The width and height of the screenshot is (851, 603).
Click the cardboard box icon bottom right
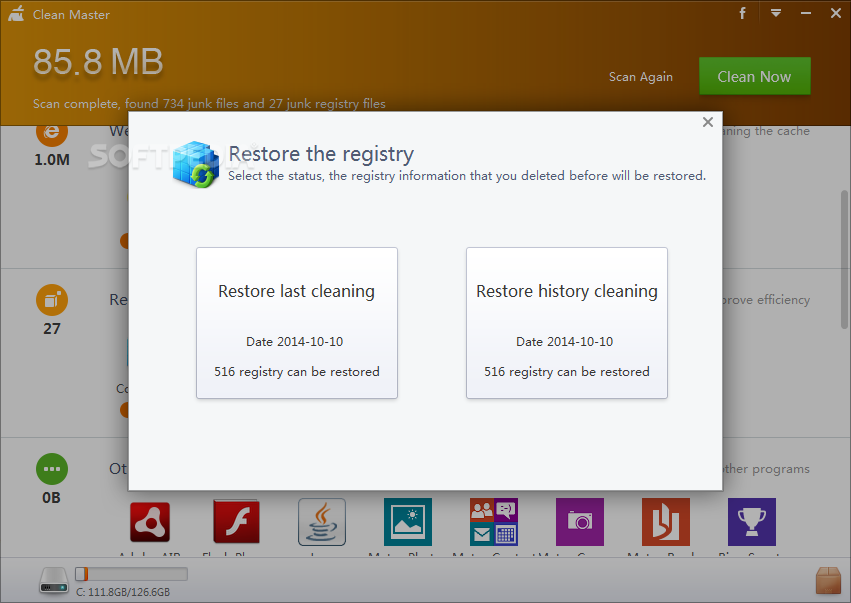tap(828, 581)
